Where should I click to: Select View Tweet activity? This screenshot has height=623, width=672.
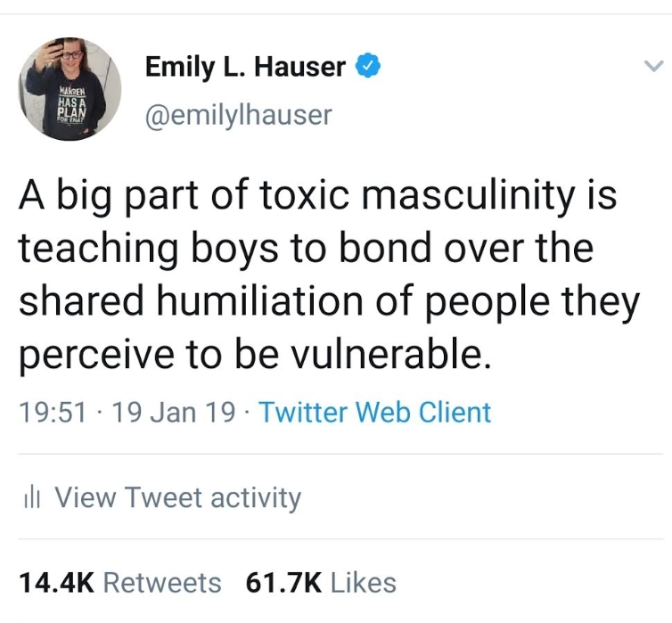(x=177, y=497)
